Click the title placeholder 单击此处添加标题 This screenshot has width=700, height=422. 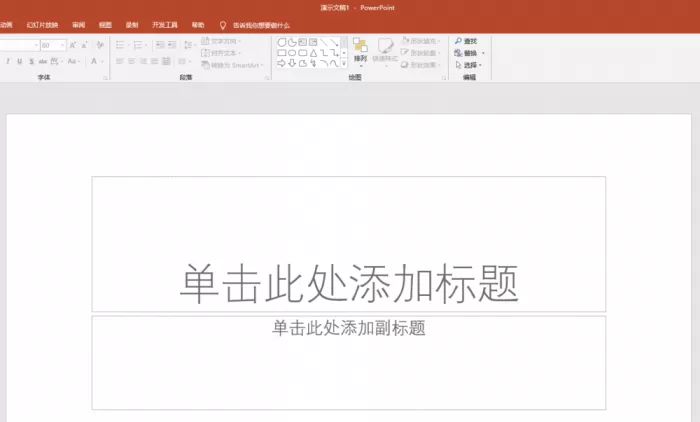pos(349,244)
